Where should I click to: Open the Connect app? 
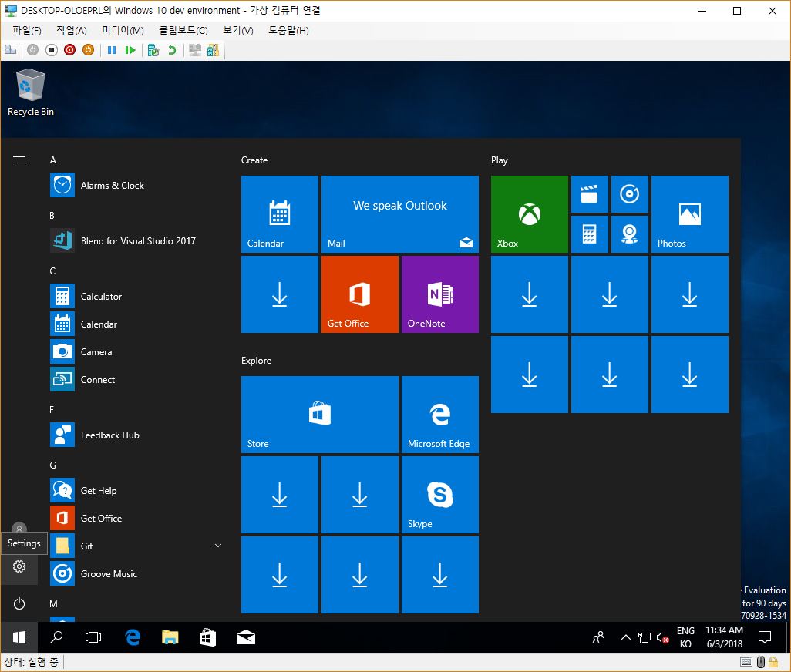pyautogui.click(x=136, y=380)
